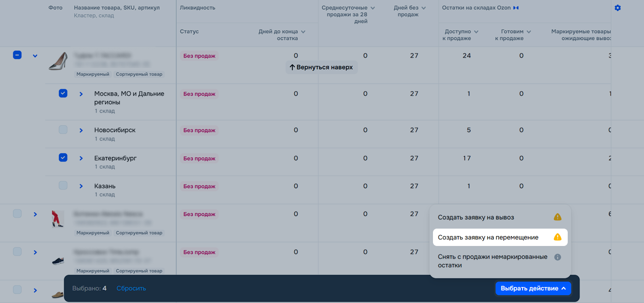Expand the Екатеринбург cluster warehouses
Image resolution: width=644 pixels, height=303 pixels.
pos(81,158)
